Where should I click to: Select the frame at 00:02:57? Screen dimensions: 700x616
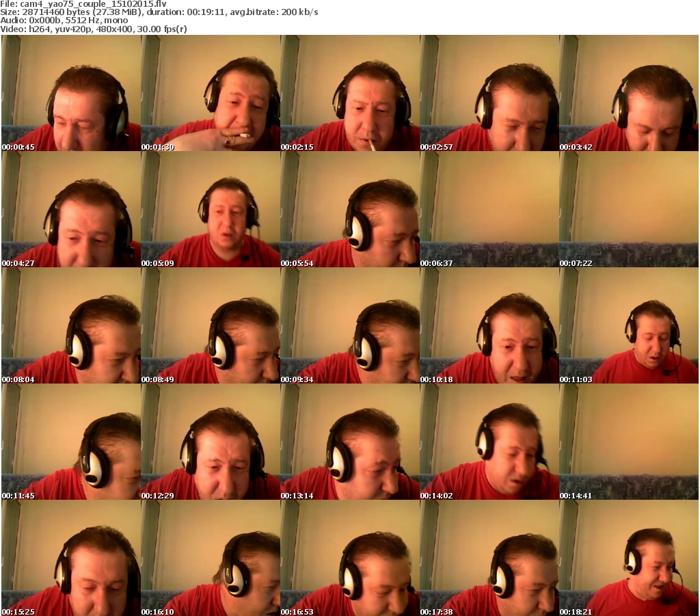[489, 93]
